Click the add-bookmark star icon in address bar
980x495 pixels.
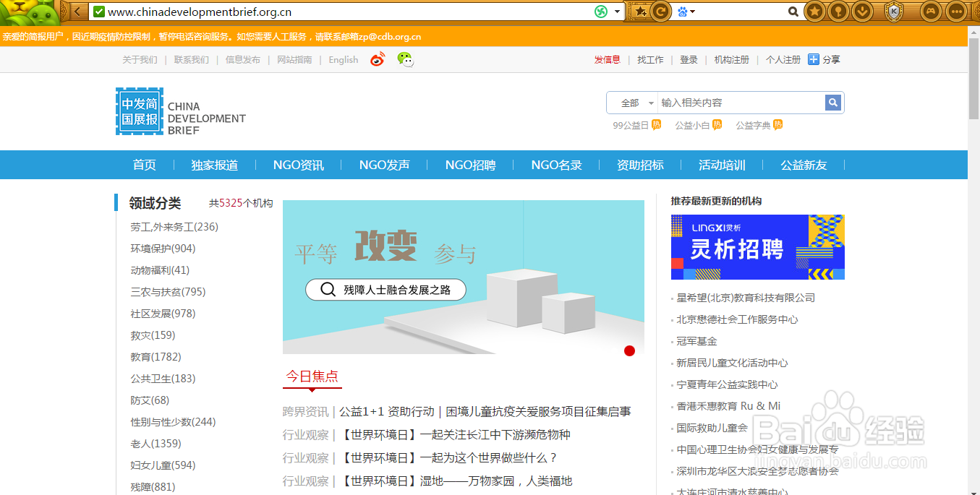[x=639, y=11]
